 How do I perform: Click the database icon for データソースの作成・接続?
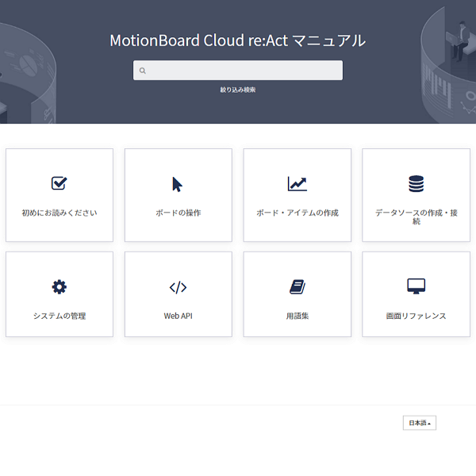(416, 184)
